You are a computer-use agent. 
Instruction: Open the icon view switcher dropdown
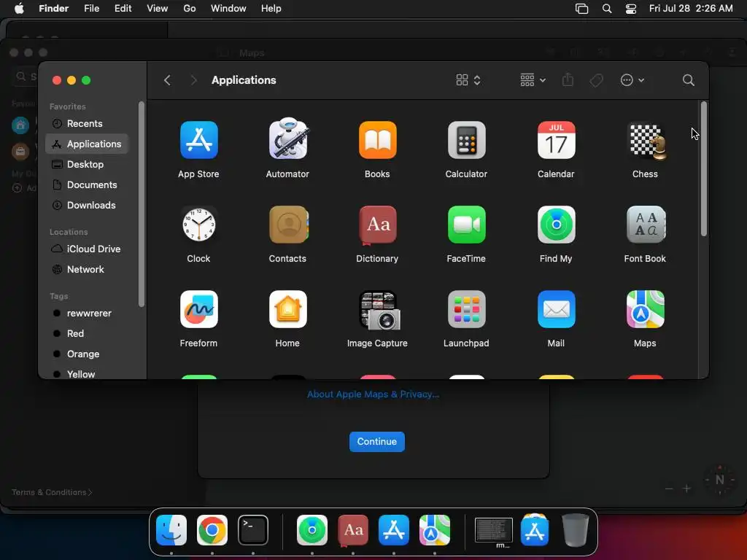[468, 80]
